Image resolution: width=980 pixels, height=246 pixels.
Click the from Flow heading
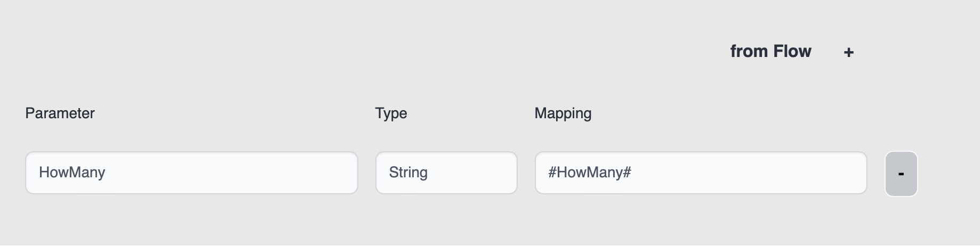pyautogui.click(x=770, y=51)
